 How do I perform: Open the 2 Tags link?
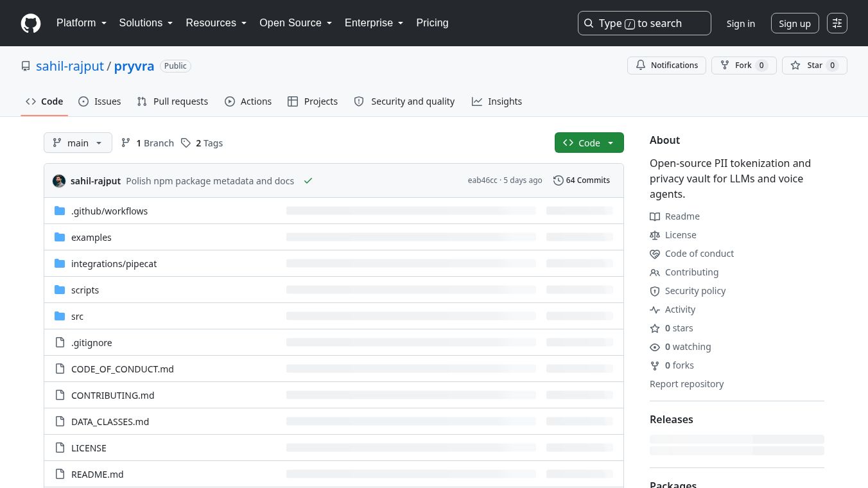(202, 143)
